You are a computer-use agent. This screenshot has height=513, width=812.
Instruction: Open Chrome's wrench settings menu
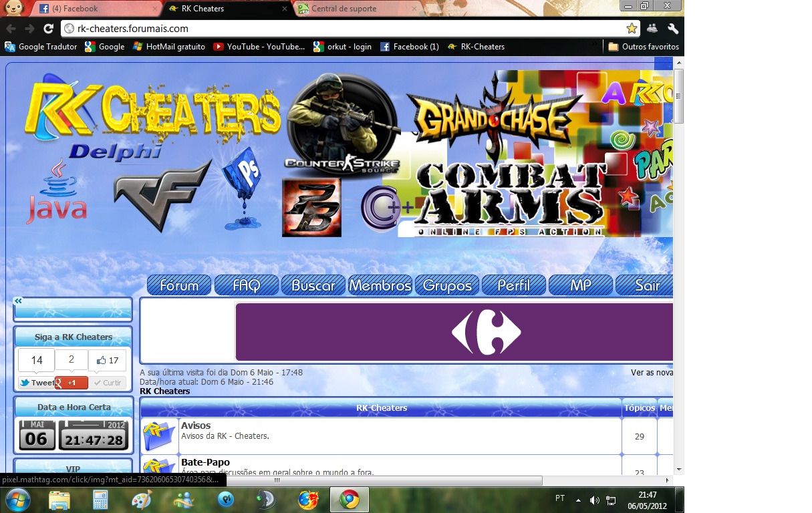pos(673,29)
